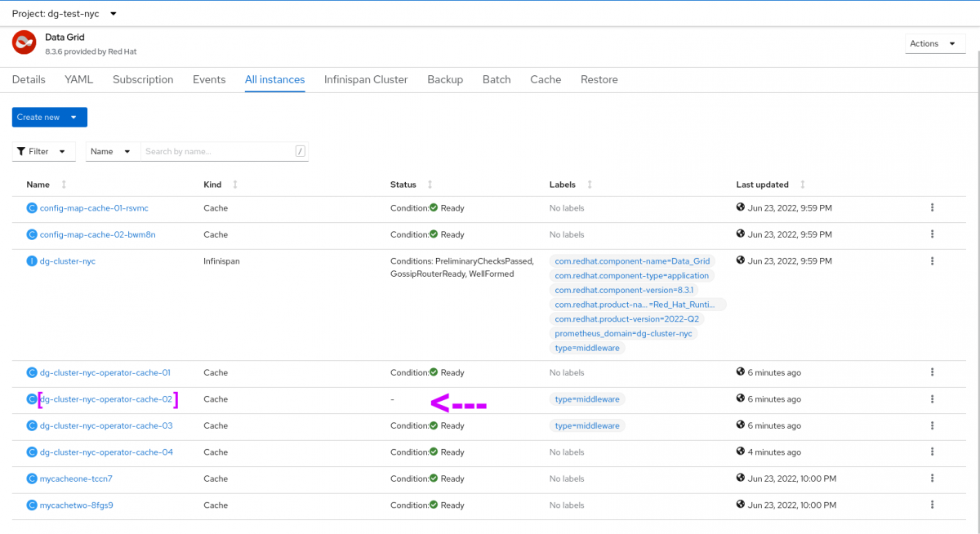Screen dimensions: 980x534
Task: Click the Create new button
Action: tap(50, 118)
